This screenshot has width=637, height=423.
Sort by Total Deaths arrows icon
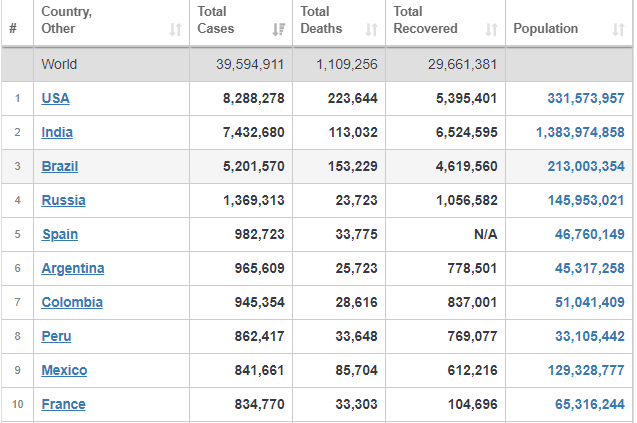point(371,30)
